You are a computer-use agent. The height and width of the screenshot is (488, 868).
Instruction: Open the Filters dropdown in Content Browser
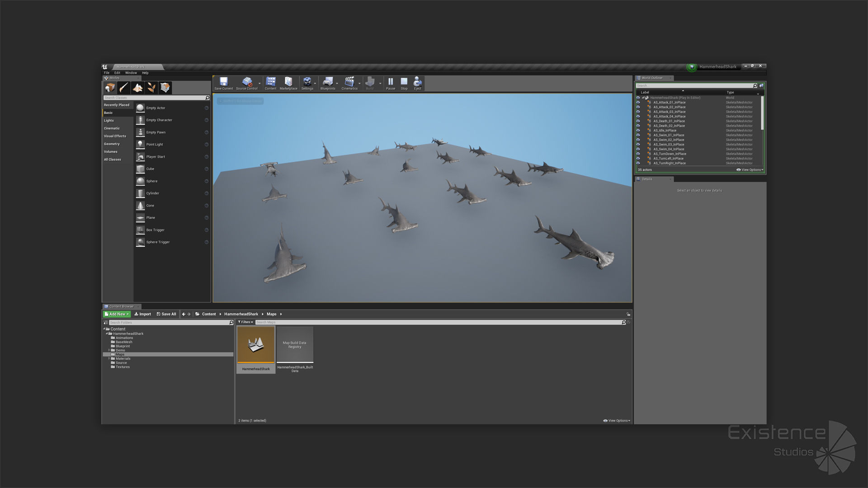pos(245,322)
